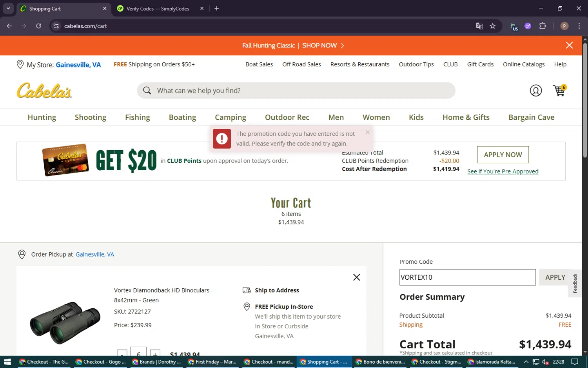Screen dimensions: 588x368
Task: Open the Windows notification center icon
Action: pos(575,362)
